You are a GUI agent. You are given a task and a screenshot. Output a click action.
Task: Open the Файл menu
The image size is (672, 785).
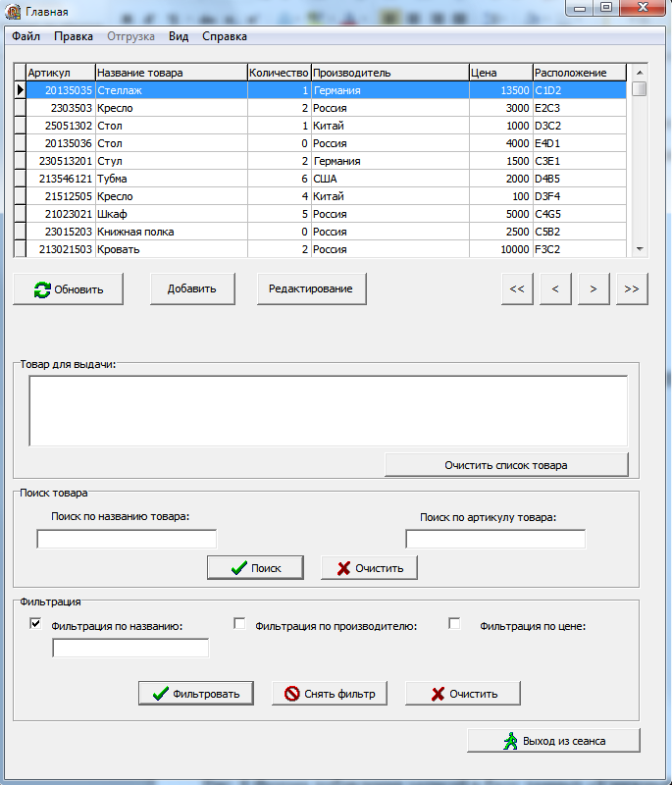(26, 36)
